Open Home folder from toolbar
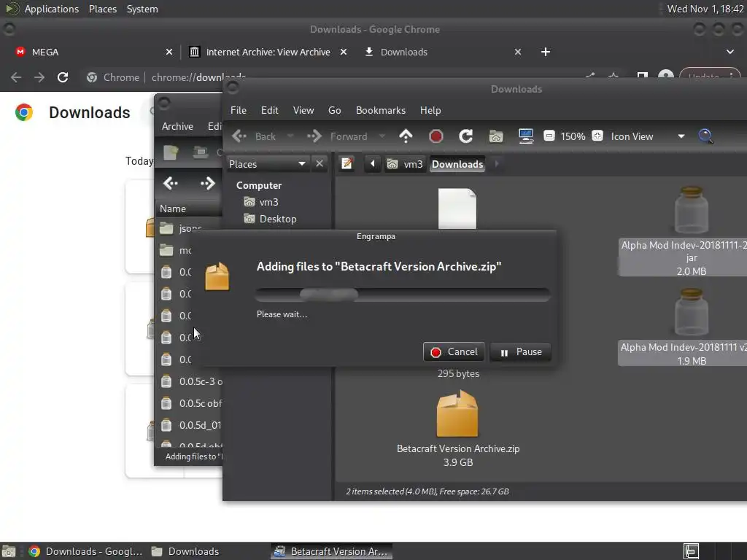The height and width of the screenshot is (560, 747). [x=496, y=136]
